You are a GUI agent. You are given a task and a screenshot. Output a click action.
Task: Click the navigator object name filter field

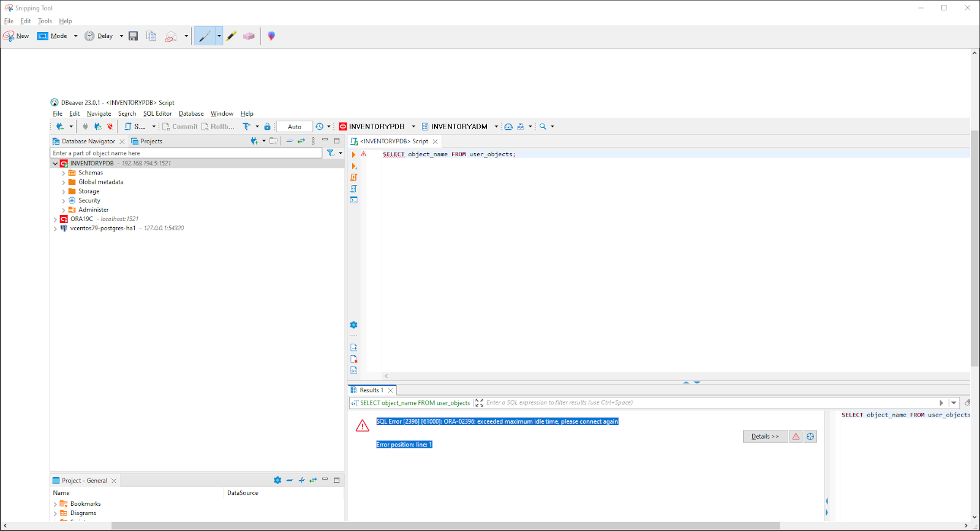[x=186, y=153]
